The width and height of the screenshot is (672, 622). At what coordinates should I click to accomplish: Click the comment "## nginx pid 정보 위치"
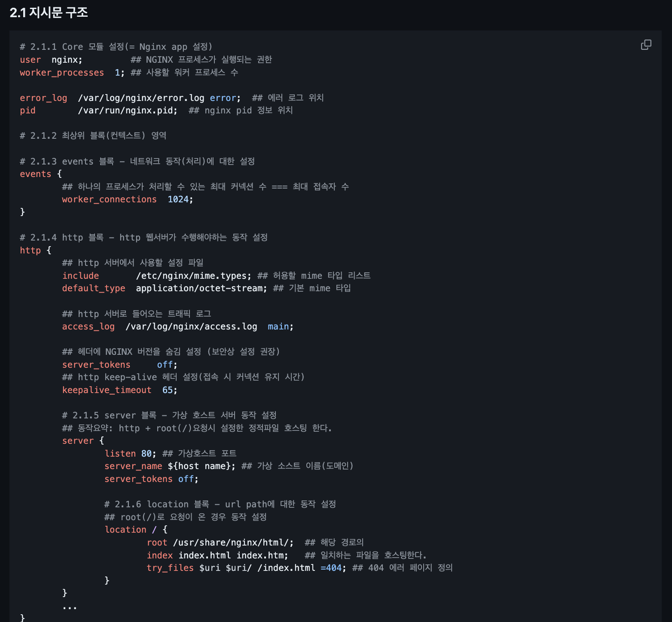pos(241,110)
